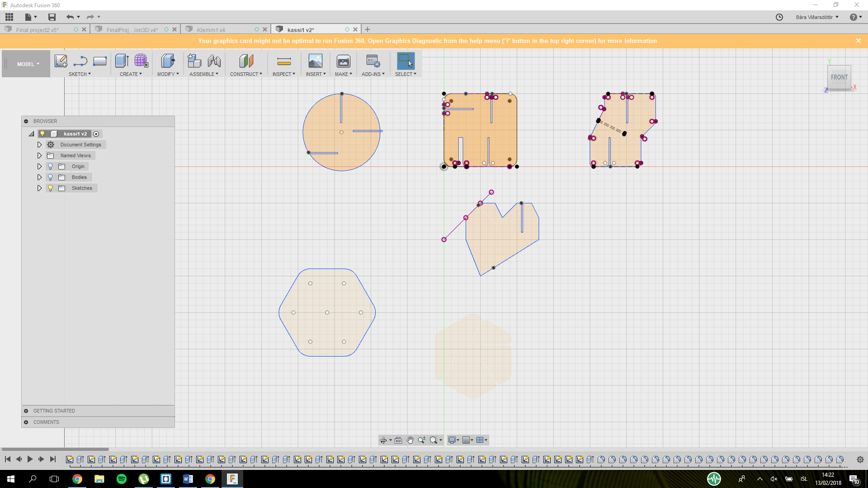Viewport: 868px width, 488px height.
Task: Open the MODEL workspace dropdown
Action: [x=28, y=64]
